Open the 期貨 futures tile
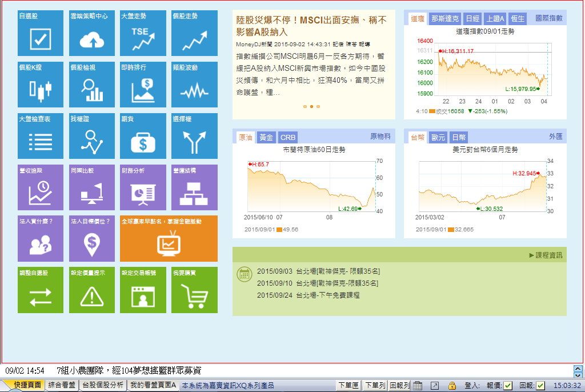Image resolution: width=585 pixels, height=392 pixels. pyautogui.click(x=143, y=136)
